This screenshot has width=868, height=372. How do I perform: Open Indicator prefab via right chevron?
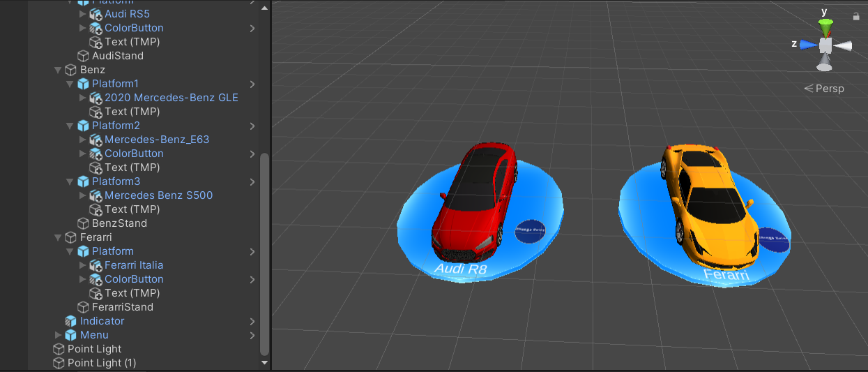pyautogui.click(x=252, y=321)
